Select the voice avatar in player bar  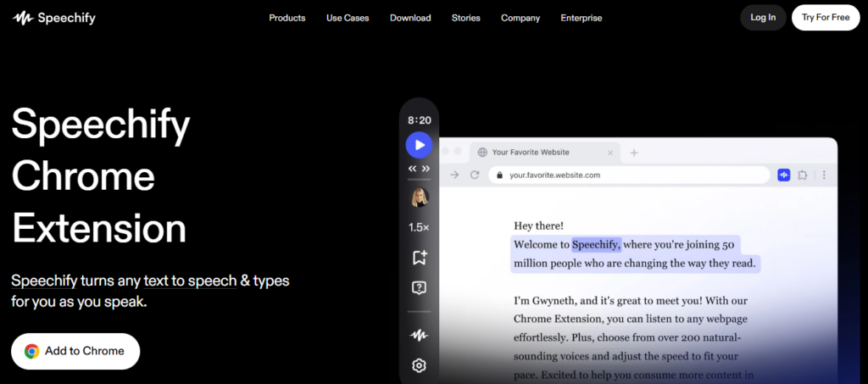(x=419, y=198)
